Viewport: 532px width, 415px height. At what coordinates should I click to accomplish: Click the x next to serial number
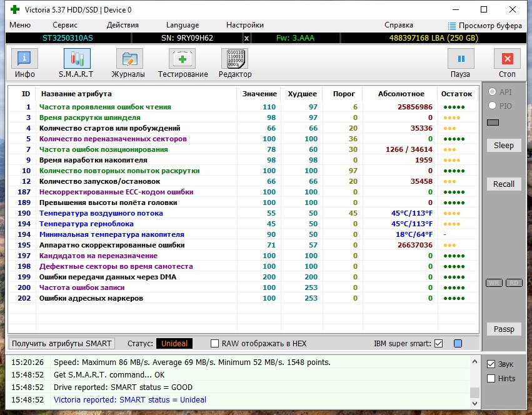point(247,38)
